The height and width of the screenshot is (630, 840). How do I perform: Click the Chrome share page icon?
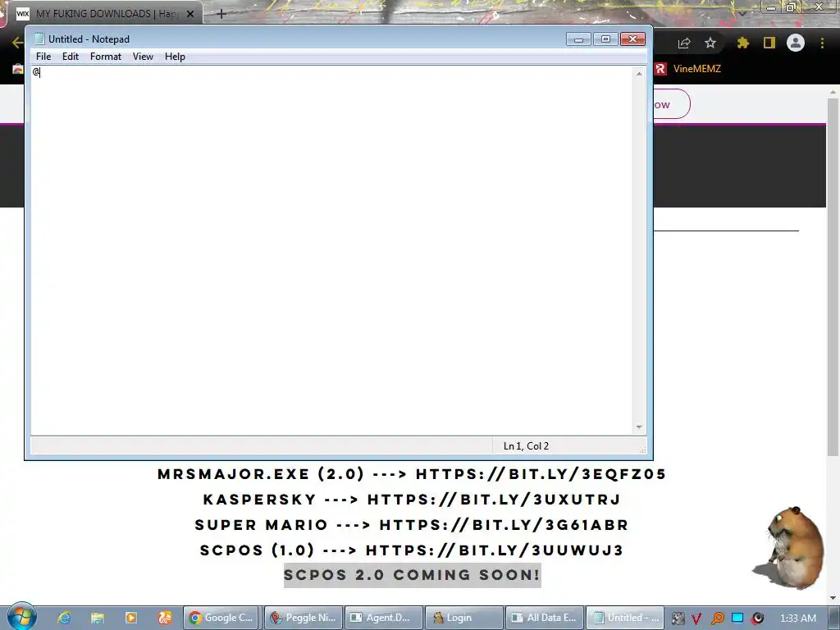click(x=684, y=43)
